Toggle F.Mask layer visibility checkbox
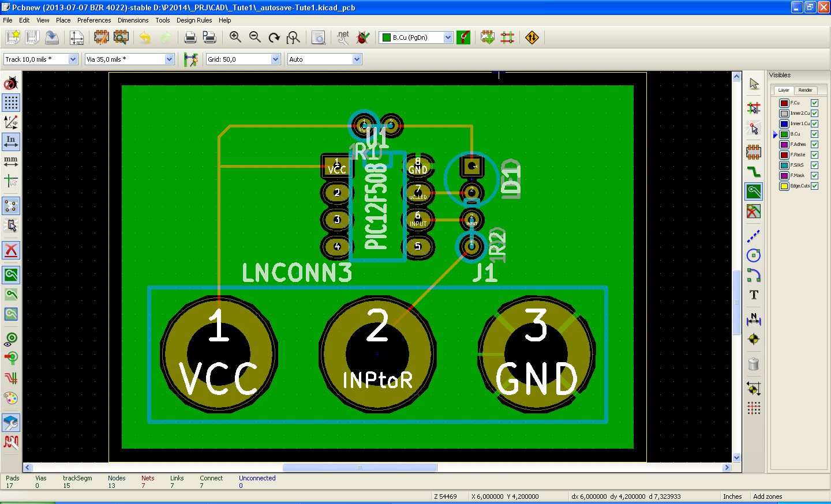Image resolution: width=831 pixels, height=504 pixels. [815, 175]
